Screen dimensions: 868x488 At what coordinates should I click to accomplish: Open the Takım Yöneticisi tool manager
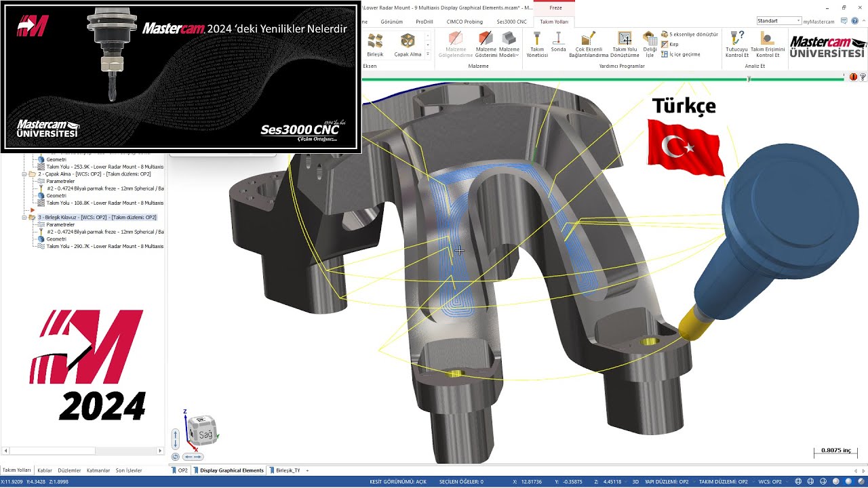coord(537,45)
